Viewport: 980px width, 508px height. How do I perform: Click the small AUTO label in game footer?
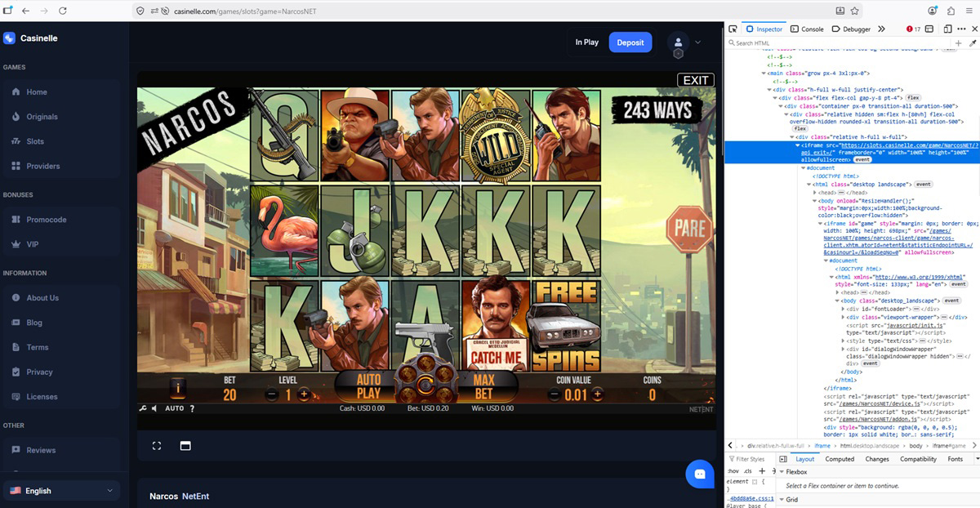tap(175, 408)
